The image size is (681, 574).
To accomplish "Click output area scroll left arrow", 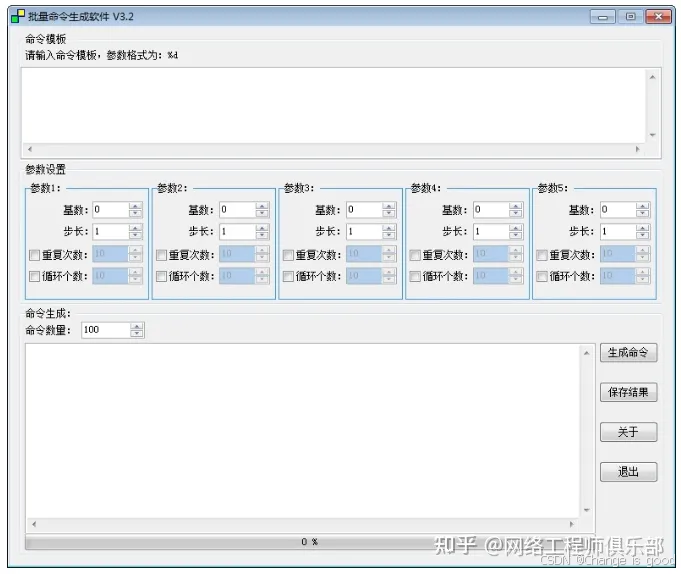I will pyautogui.click(x=34, y=524).
